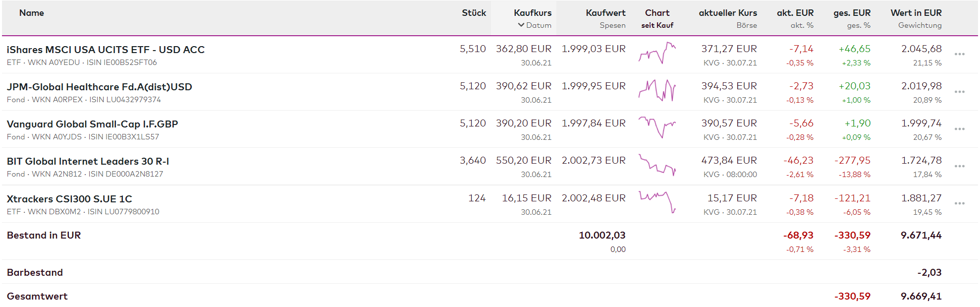Open three-dot menu for Vanguard Global Small-Cap
Screen dimensions: 980x307
[x=959, y=129]
